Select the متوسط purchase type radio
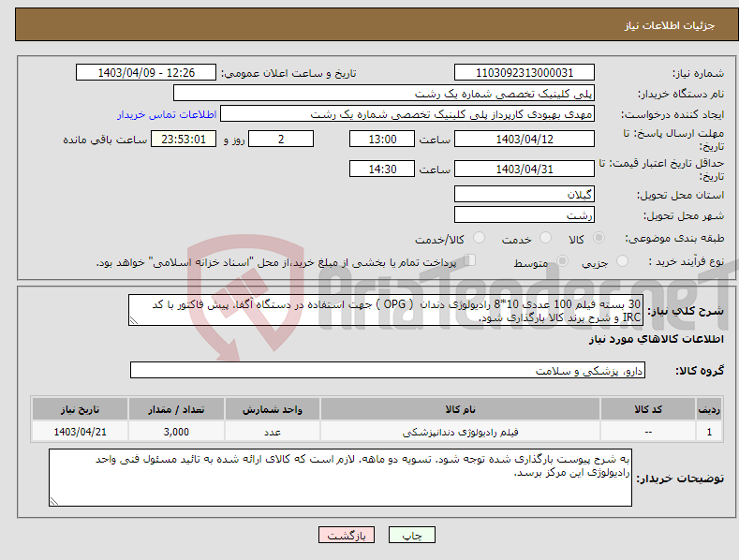The width and height of the screenshot is (739, 560). coord(562,261)
